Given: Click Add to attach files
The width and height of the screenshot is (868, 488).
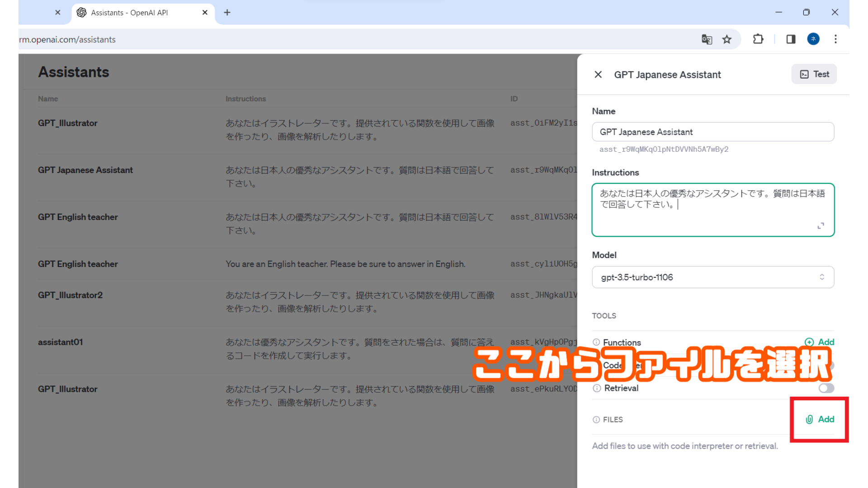Looking at the screenshot, I should tap(820, 419).
